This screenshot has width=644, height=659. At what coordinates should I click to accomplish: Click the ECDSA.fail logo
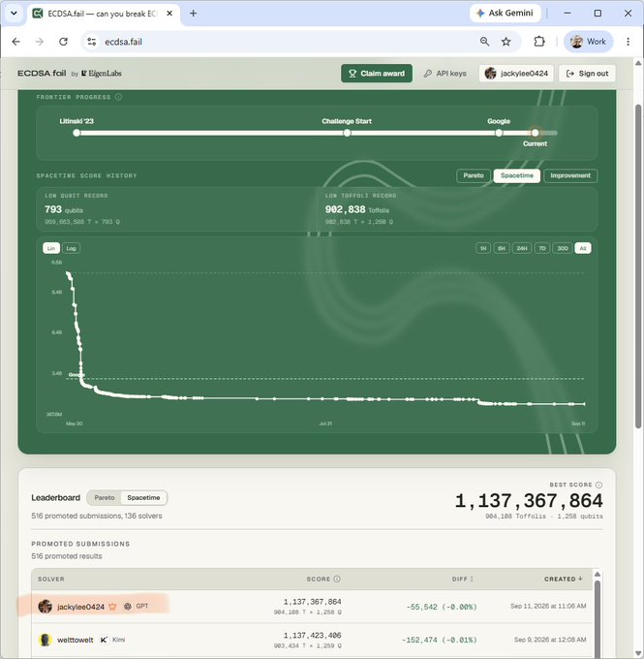pyautogui.click(x=42, y=73)
